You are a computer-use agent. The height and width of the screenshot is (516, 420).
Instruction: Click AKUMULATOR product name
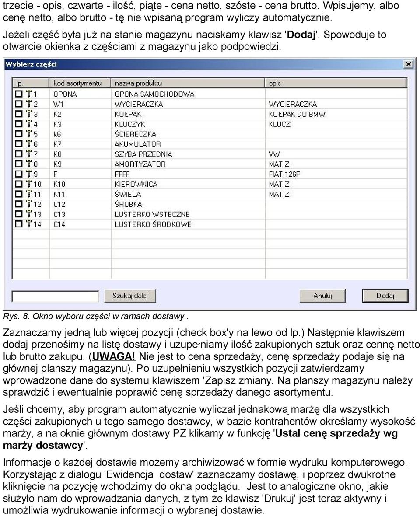[137, 144]
